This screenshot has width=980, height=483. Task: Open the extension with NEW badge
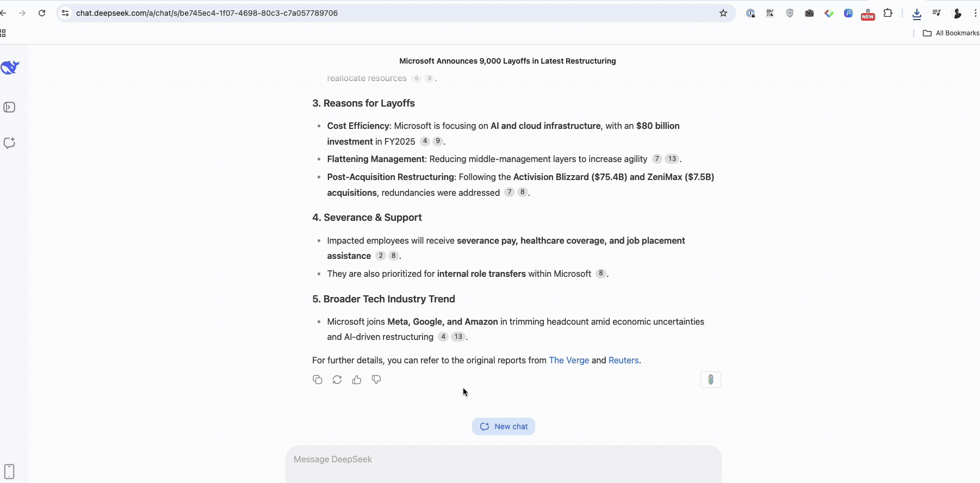pos(868,14)
